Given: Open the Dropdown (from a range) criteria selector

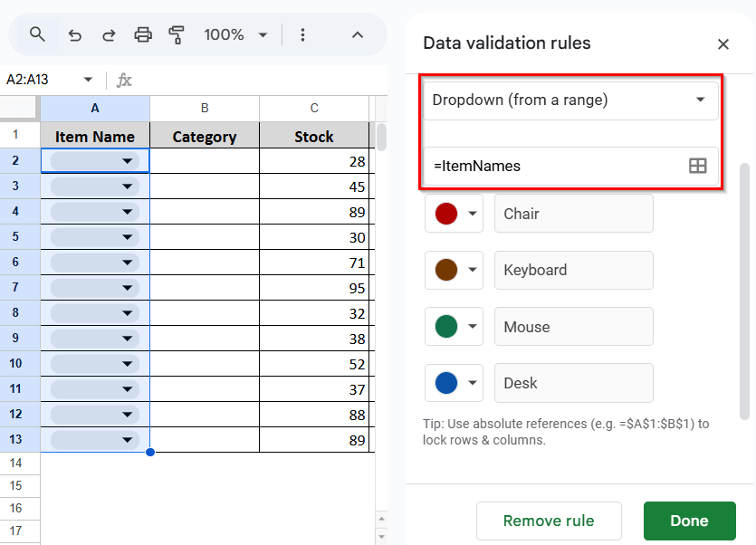Looking at the screenshot, I should [x=570, y=100].
